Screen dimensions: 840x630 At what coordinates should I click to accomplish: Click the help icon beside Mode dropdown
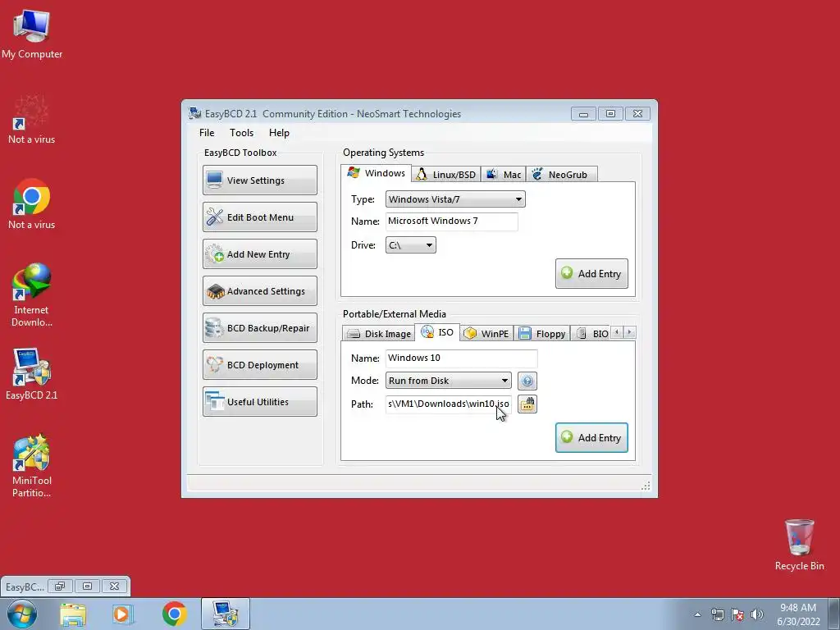(x=527, y=381)
